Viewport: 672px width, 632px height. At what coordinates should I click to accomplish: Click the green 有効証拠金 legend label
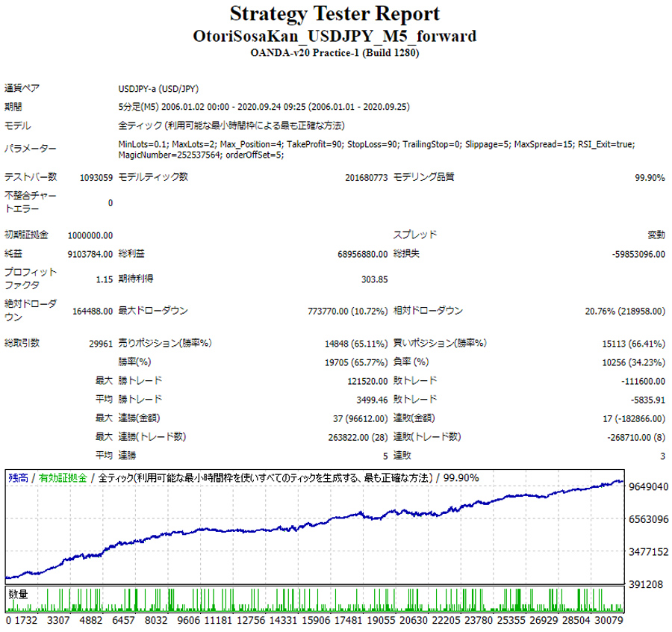click(63, 478)
